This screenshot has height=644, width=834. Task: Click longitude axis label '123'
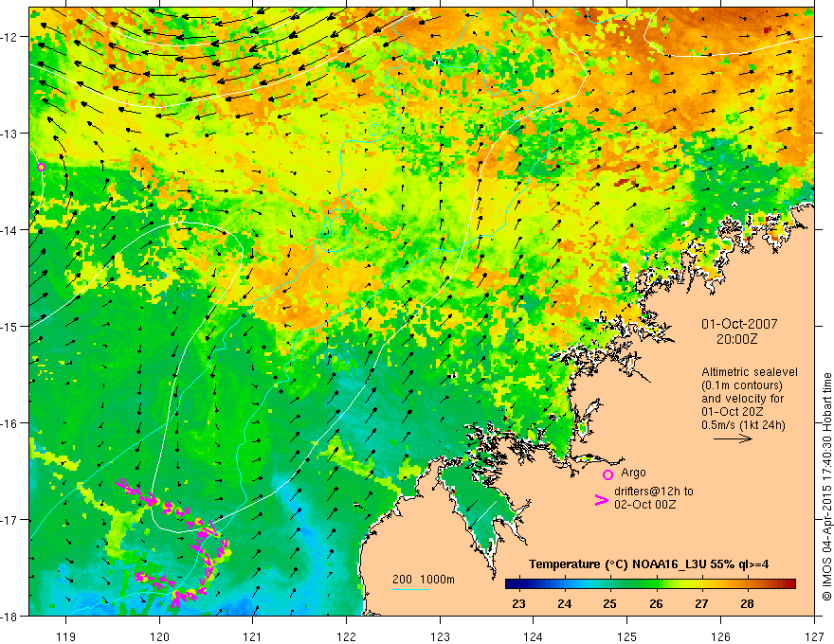pyautogui.click(x=440, y=636)
